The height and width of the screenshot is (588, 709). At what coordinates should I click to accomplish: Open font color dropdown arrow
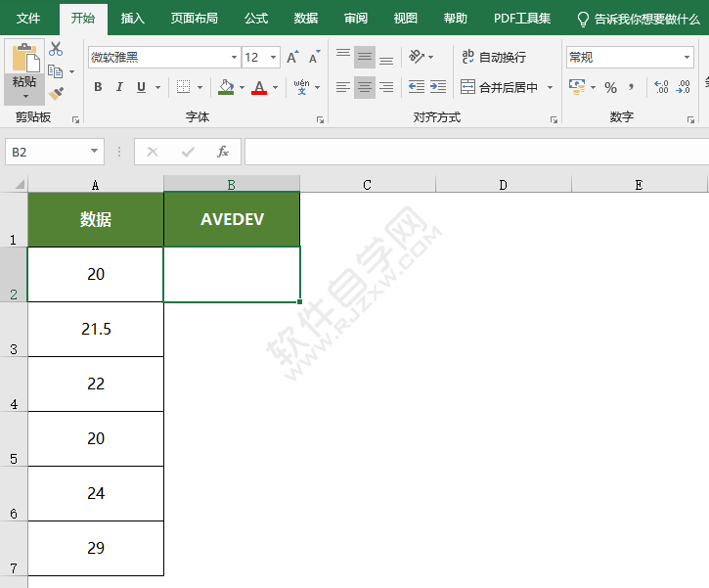point(275,87)
